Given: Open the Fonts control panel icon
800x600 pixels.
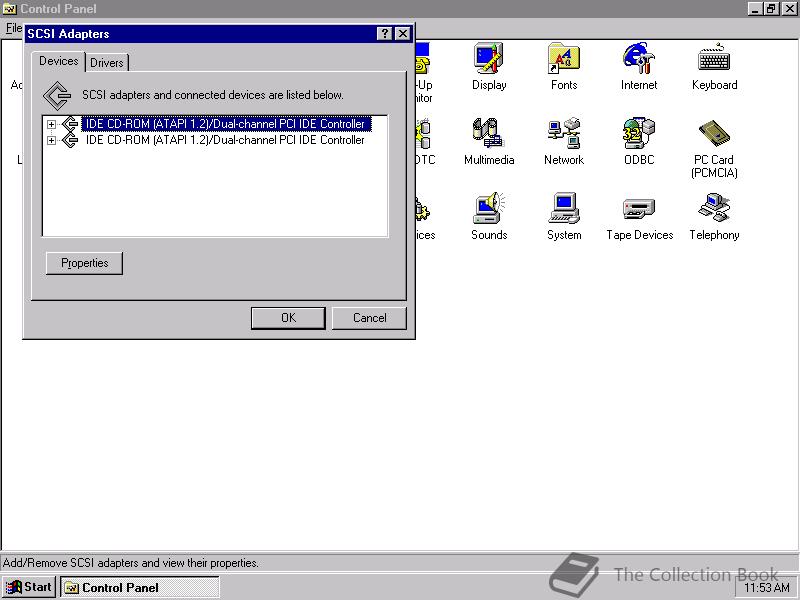Looking at the screenshot, I should click(x=564, y=66).
